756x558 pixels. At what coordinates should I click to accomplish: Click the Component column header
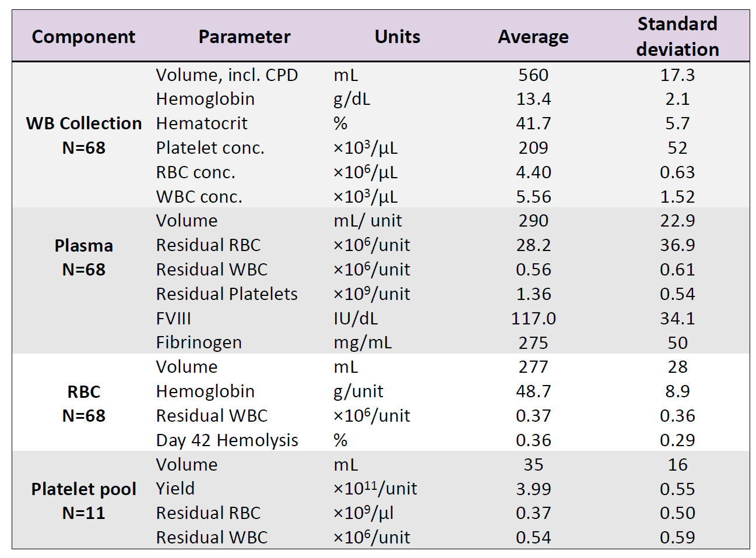[83, 37]
